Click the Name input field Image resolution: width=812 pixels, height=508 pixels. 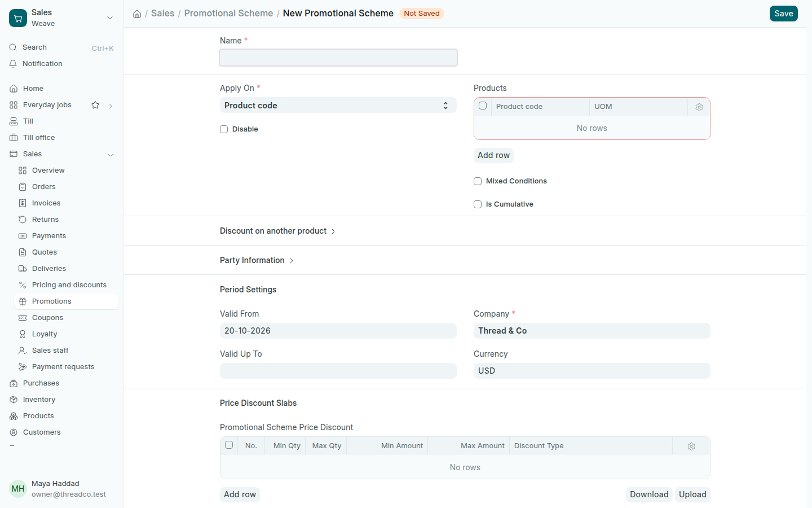(x=338, y=58)
